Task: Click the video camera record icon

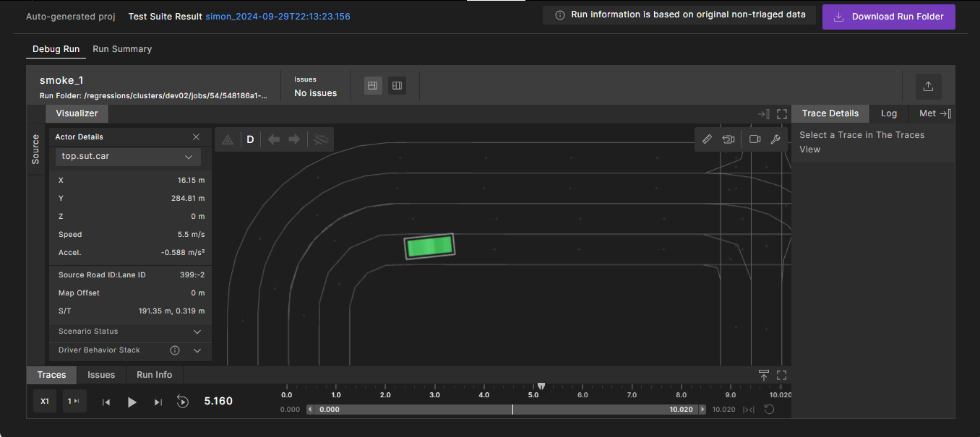Action: click(755, 139)
